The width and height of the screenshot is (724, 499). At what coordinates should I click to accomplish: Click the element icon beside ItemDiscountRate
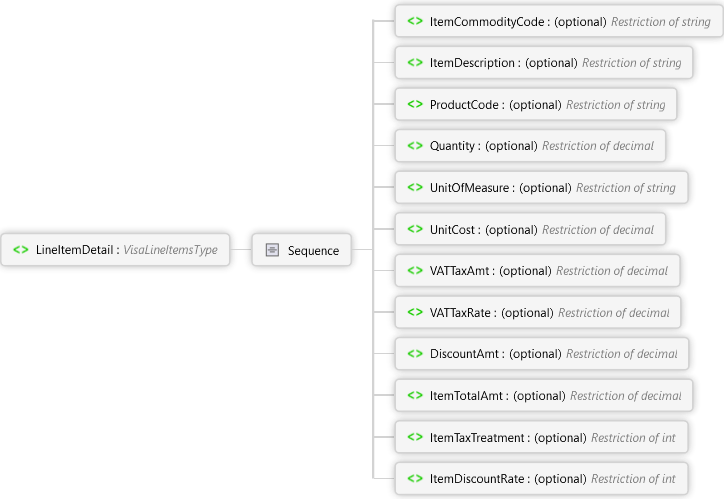[414, 479]
